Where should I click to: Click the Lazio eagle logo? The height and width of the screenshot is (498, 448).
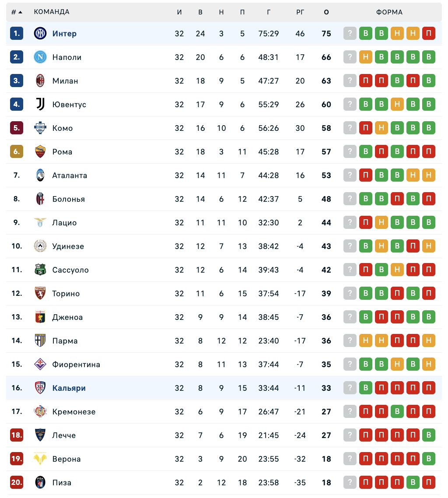pos(40,222)
